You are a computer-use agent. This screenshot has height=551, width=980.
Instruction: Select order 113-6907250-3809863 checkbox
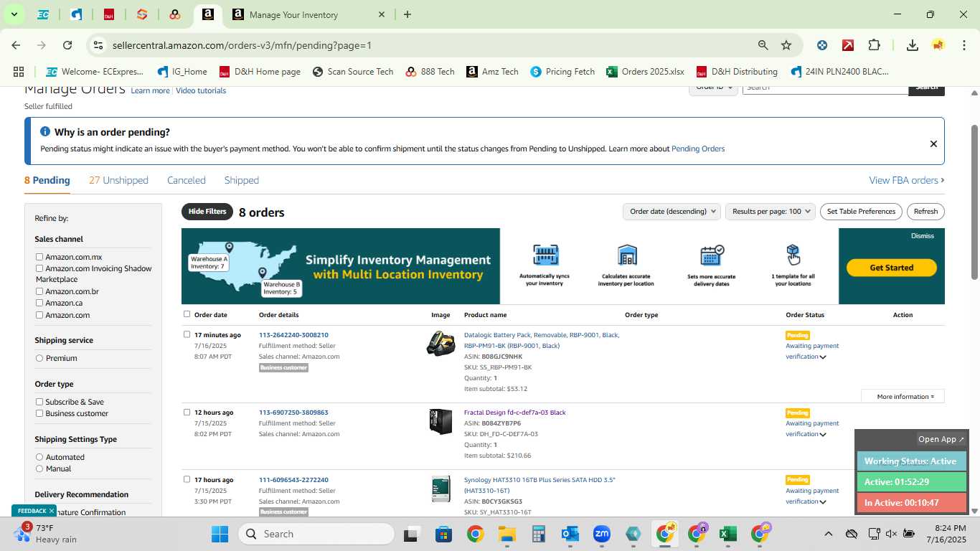pos(187,412)
